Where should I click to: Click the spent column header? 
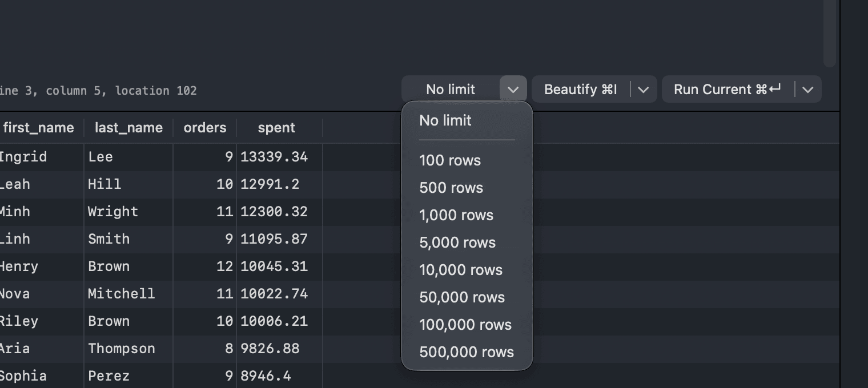[x=276, y=128]
